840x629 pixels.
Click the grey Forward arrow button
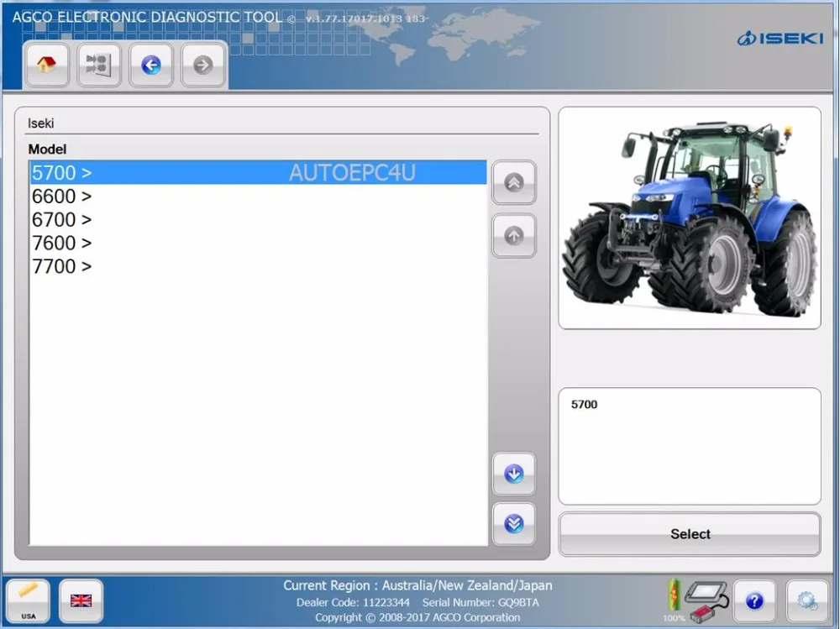point(203,65)
